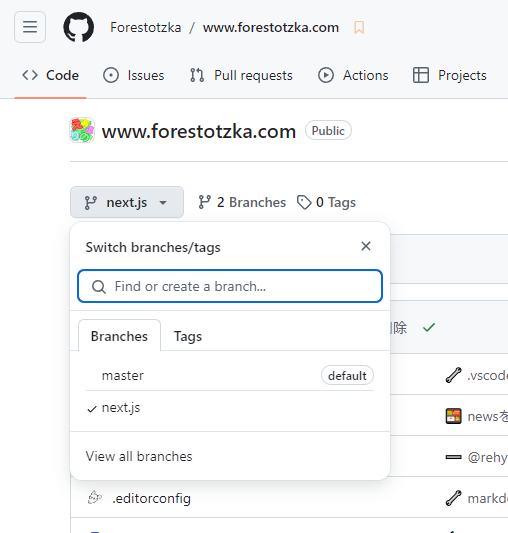Click the branch icon beside 2 Branches
508x533 pixels.
pos(205,202)
